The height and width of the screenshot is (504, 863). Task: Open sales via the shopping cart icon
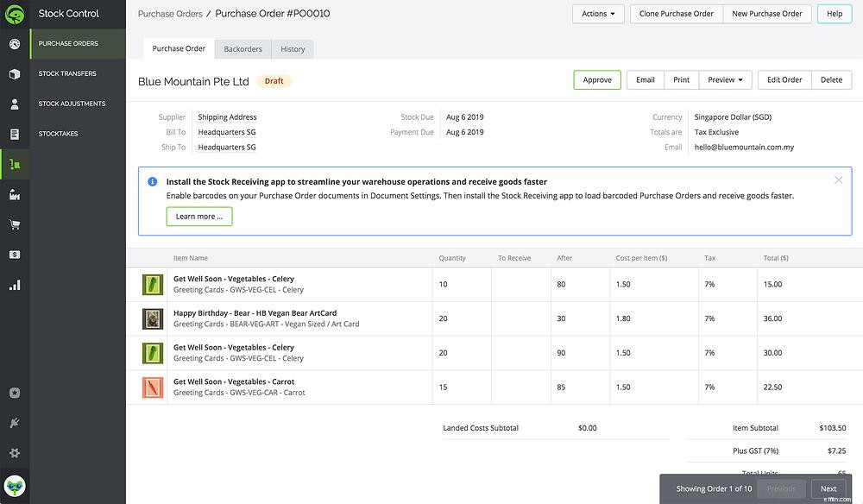click(x=15, y=224)
